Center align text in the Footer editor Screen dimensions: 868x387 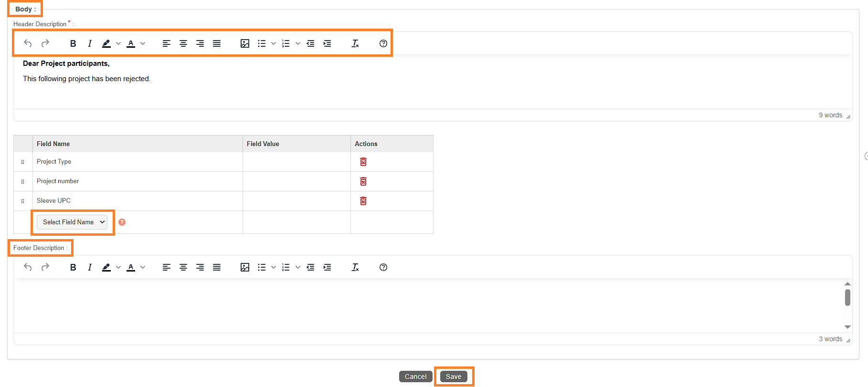tap(183, 267)
